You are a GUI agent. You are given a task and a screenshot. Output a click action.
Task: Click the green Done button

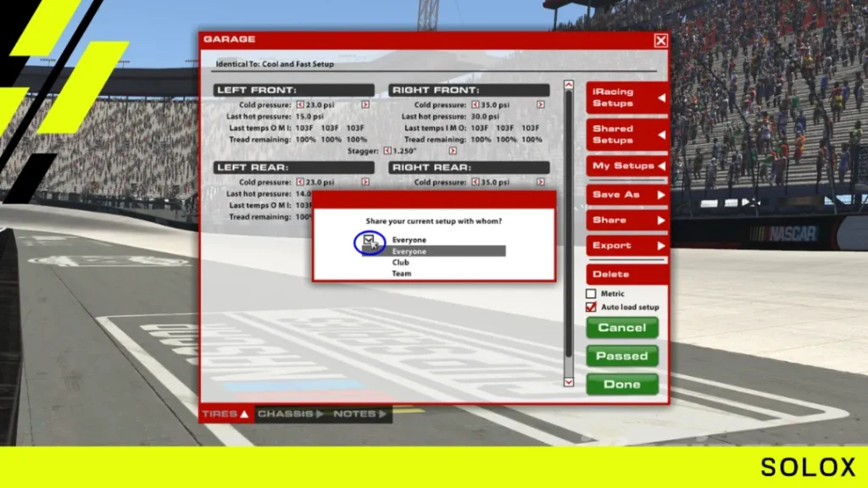point(622,385)
